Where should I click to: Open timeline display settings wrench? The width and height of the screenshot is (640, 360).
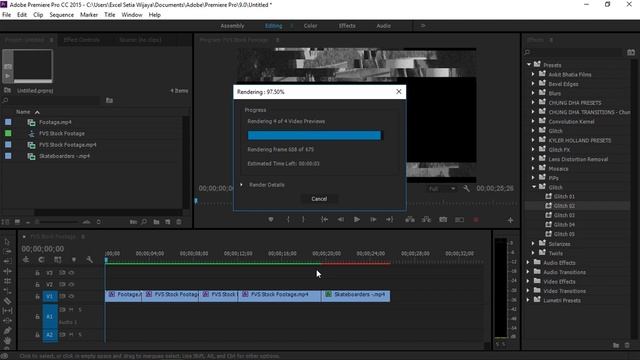(89, 260)
